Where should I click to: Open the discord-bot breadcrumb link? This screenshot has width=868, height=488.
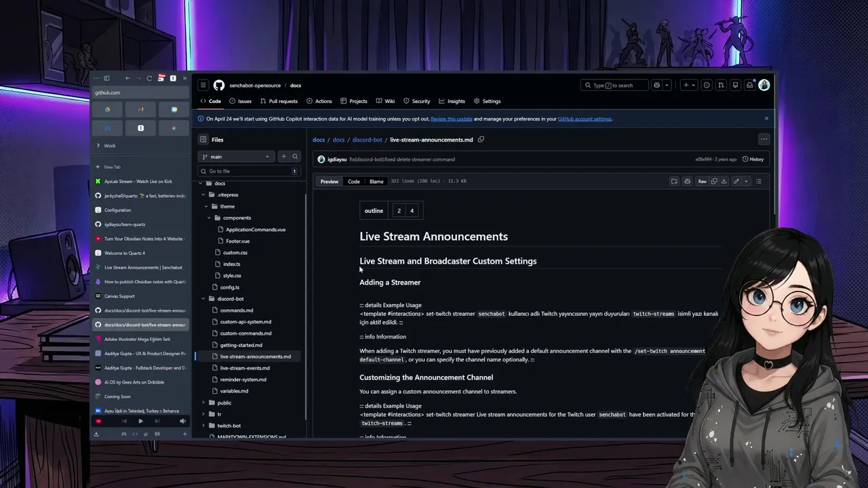[x=367, y=140]
